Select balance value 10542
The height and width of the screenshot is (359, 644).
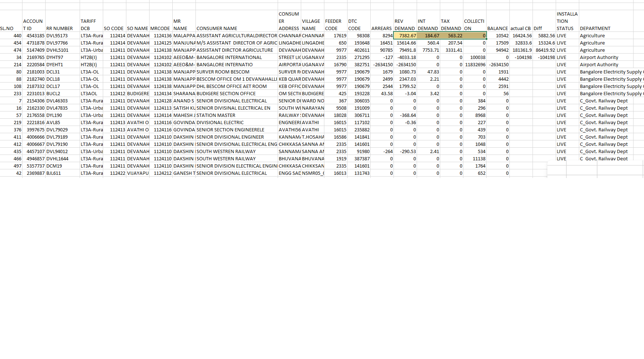[x=498, y=35]
